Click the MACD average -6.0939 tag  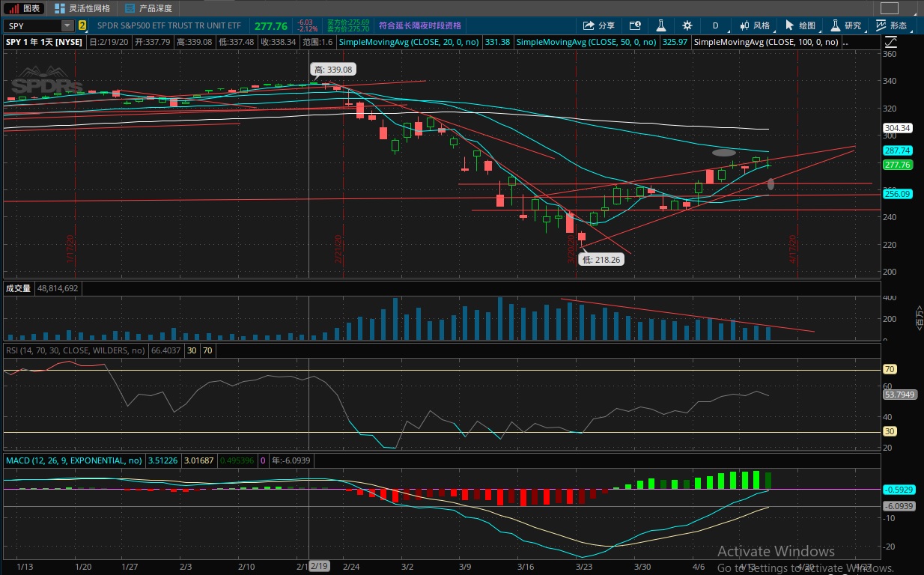(899, 506)
